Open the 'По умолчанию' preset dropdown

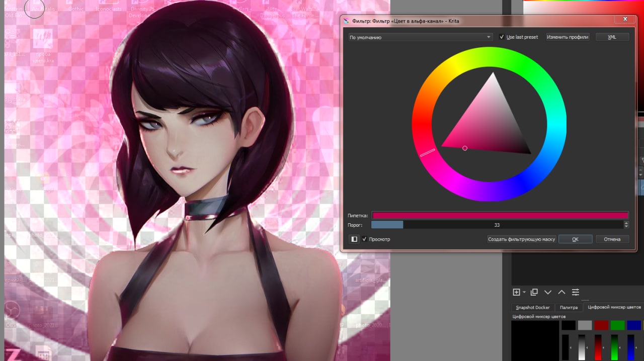[x=421, y=37]
